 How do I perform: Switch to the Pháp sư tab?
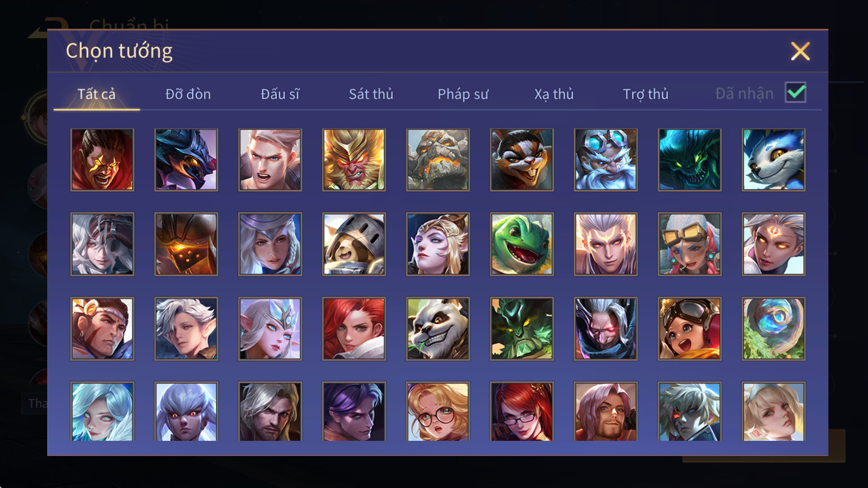coord(463,94)
